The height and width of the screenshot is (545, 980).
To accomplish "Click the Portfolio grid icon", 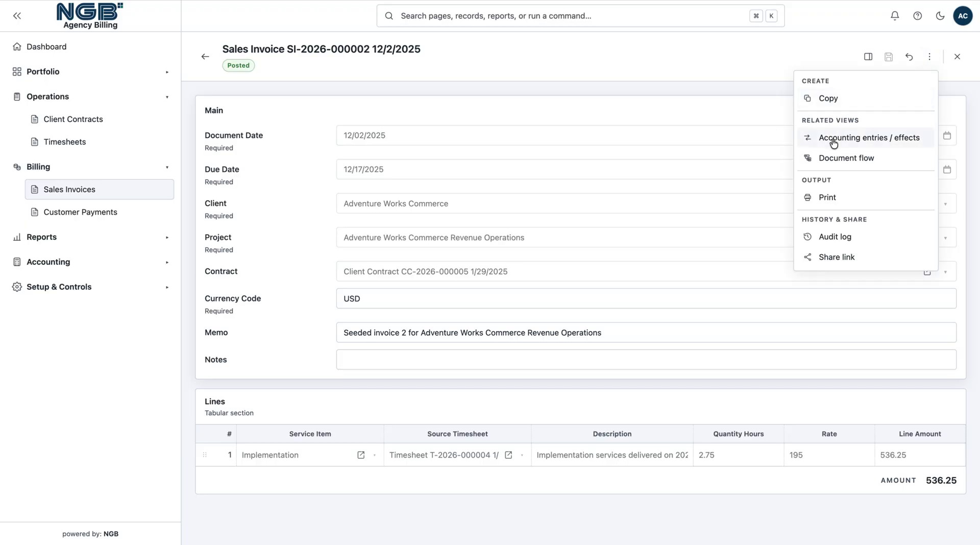I will tap(17, 72).
